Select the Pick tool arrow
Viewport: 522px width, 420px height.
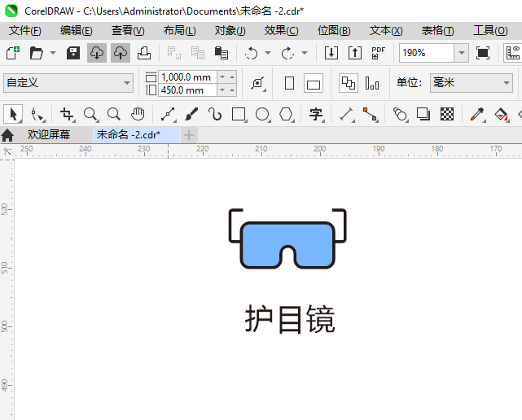click(13, 115)
